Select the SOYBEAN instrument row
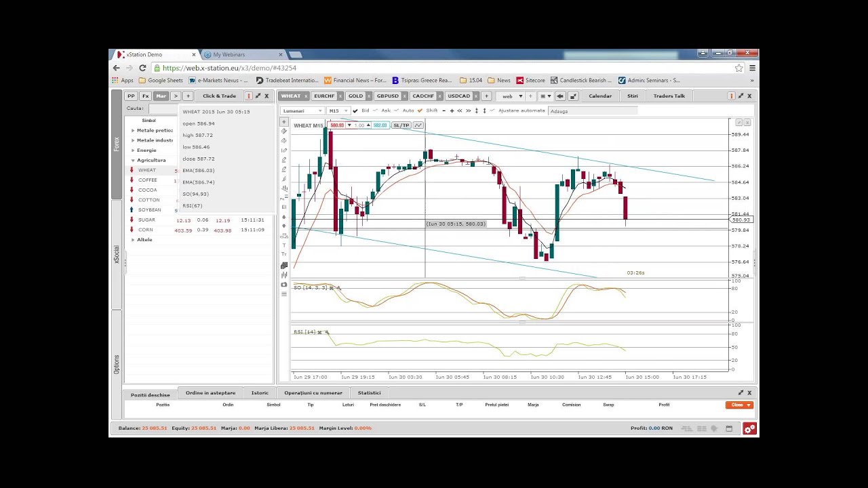Viewport: 868px width, 488px height. (x=150, y=210)
